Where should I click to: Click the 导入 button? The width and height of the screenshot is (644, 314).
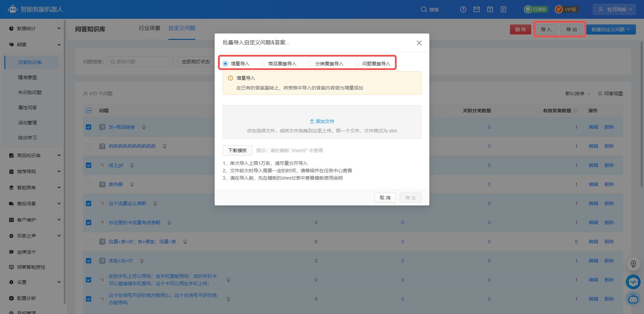tap(546, 29)
